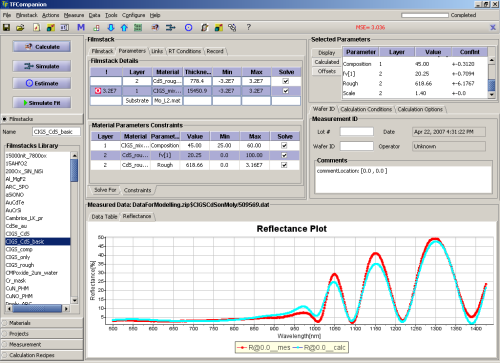Image resolution: width=500 pixels, height=363 pixels.
Task: Click the blue circle target toolbar icon
Action: 188,28
